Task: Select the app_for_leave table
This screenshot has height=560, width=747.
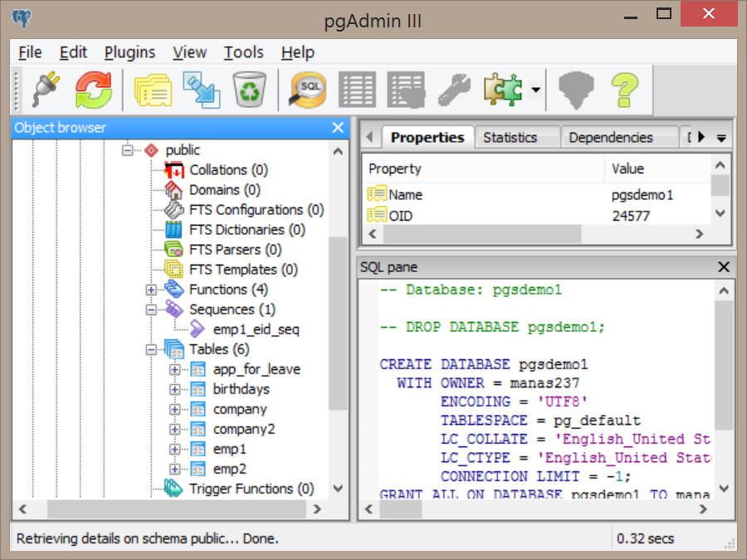Action: pyautogui.click(x=256, y=369)
